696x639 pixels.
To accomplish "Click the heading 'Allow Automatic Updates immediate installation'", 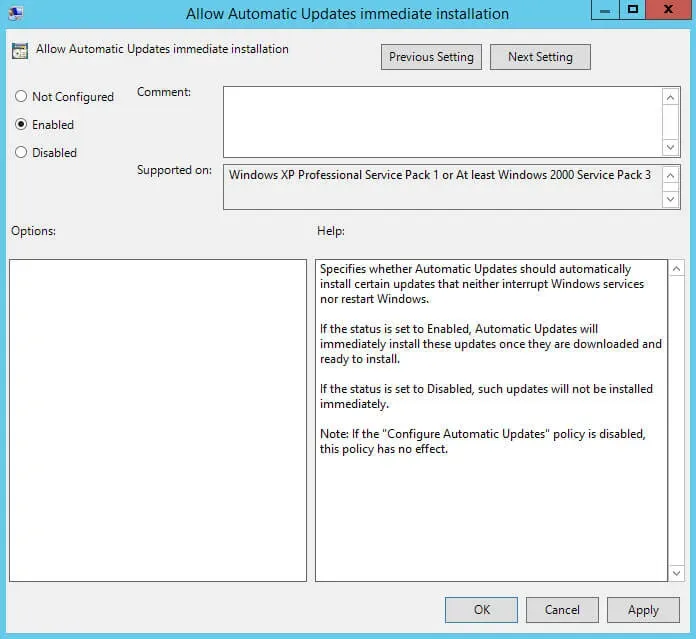I will [162, 49].
